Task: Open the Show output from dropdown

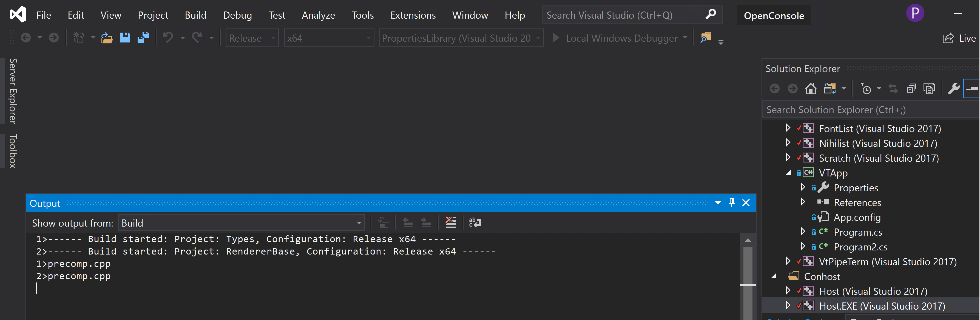Action: [x=358, y=223]
